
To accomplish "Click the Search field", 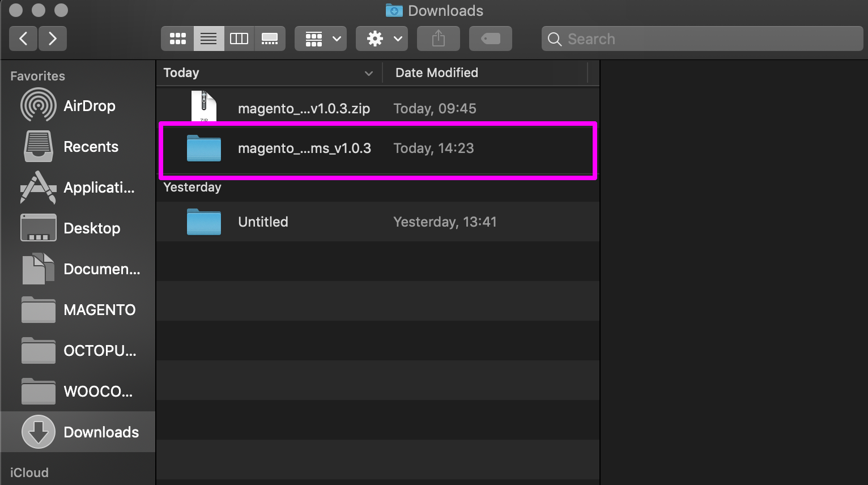I will [x=703, y=39].
